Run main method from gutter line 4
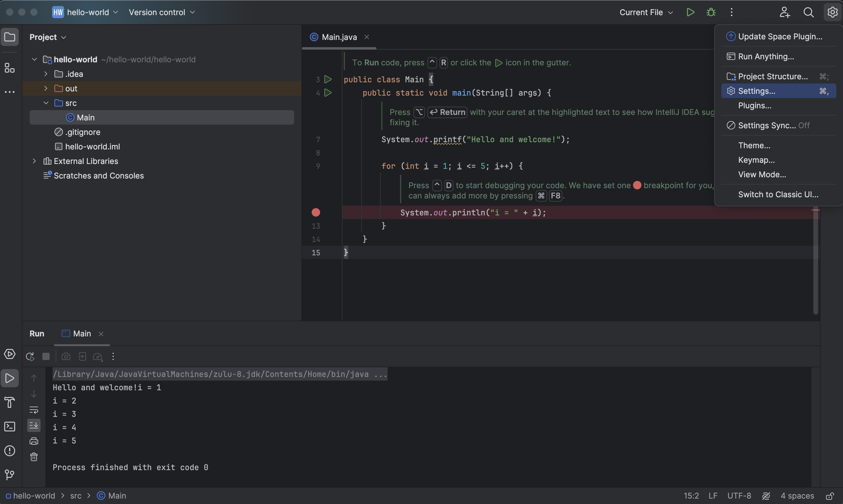 (328, 92)
